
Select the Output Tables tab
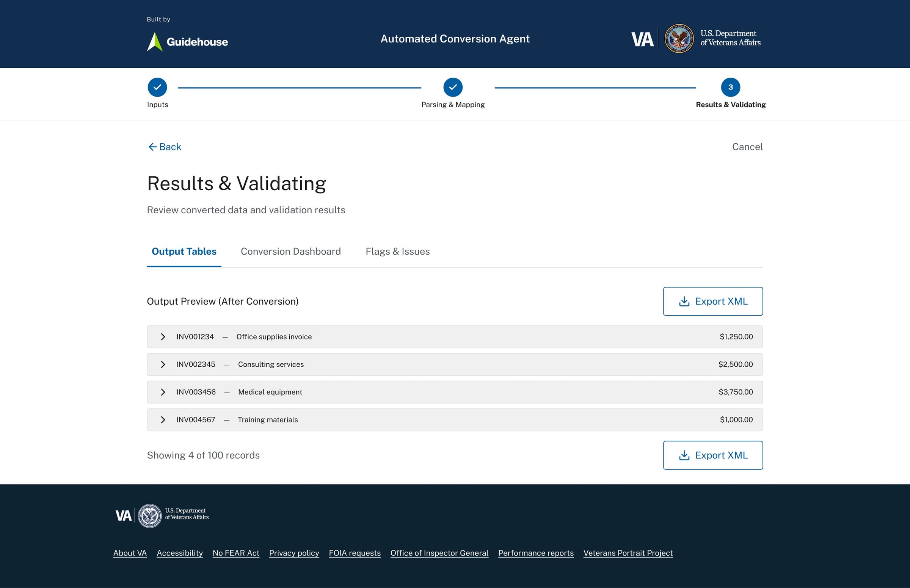tap(184, 251)
